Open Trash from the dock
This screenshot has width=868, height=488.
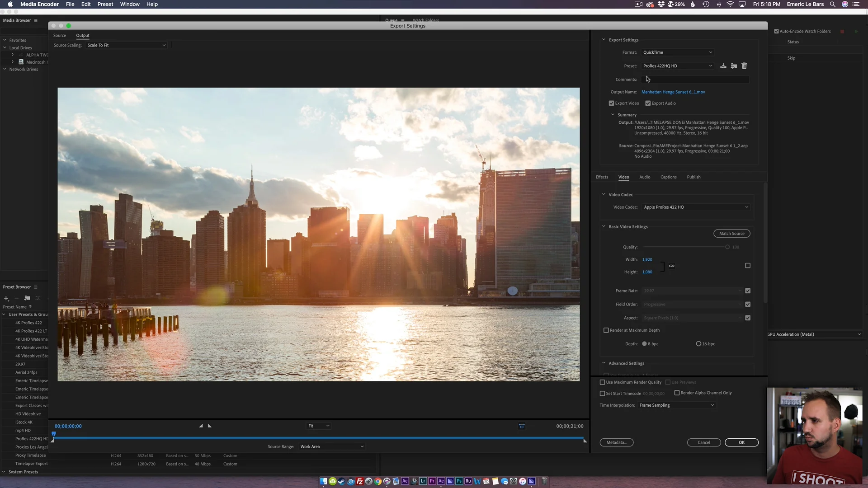[x=545, y=481]
